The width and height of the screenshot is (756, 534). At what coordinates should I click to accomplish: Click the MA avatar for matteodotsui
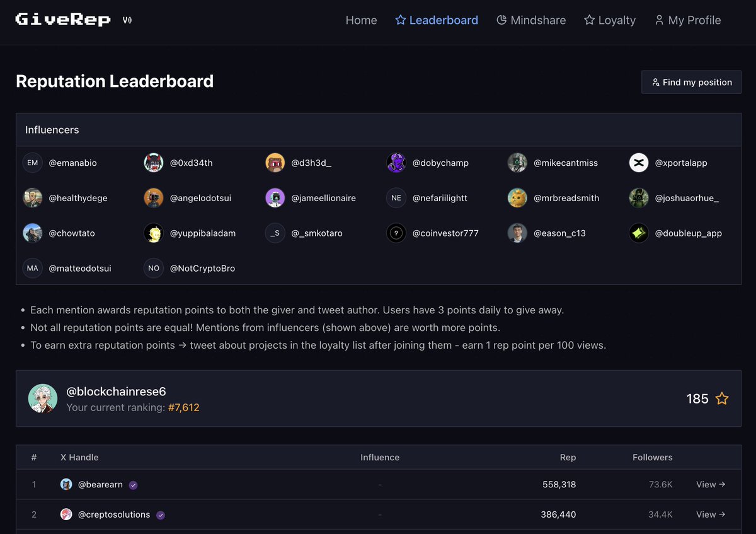tap(33, 269)
